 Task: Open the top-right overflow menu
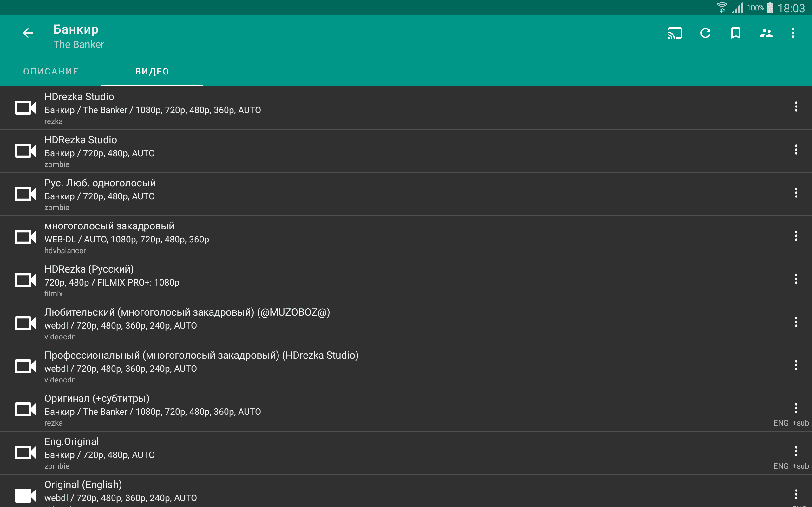tap(793, 33)
